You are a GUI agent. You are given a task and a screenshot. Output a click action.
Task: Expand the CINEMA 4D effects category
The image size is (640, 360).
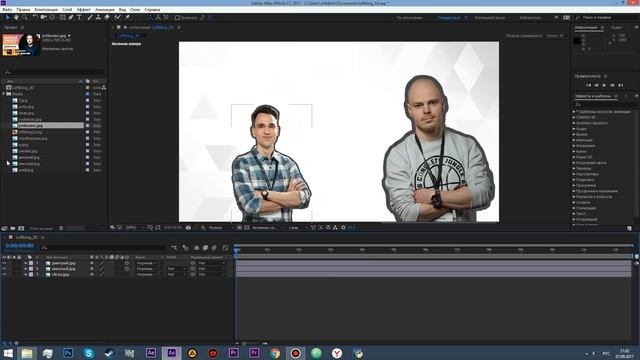(574, 118)
